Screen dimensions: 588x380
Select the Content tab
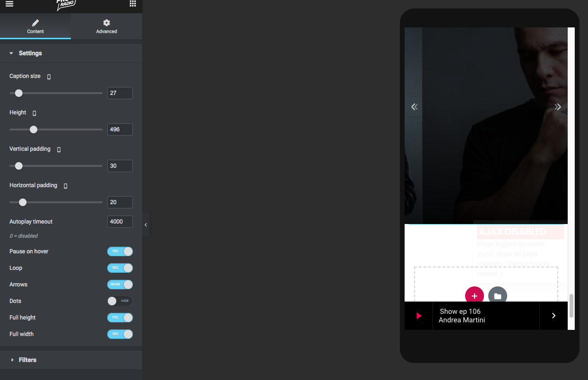click(35, 26)
